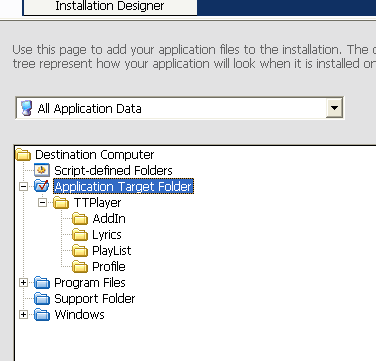The image size is (376, 361).
Task: Click the Application Target Folder checkmark icon
Action: click(42, 186)
